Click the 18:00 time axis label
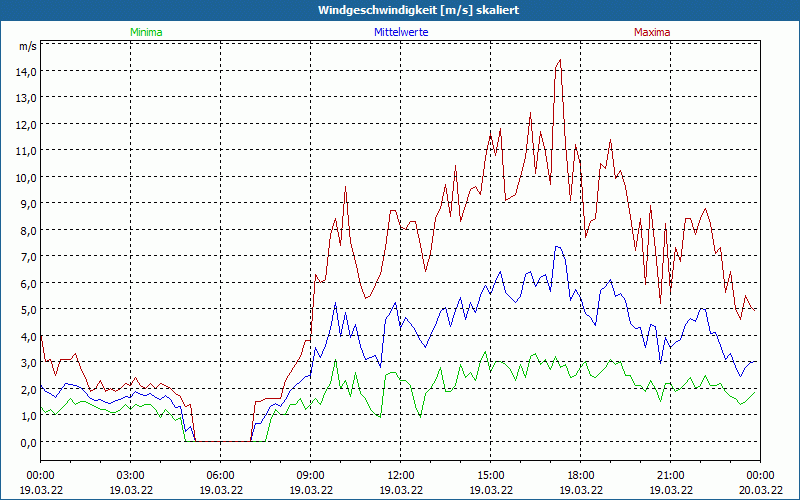 coord(580,475)
